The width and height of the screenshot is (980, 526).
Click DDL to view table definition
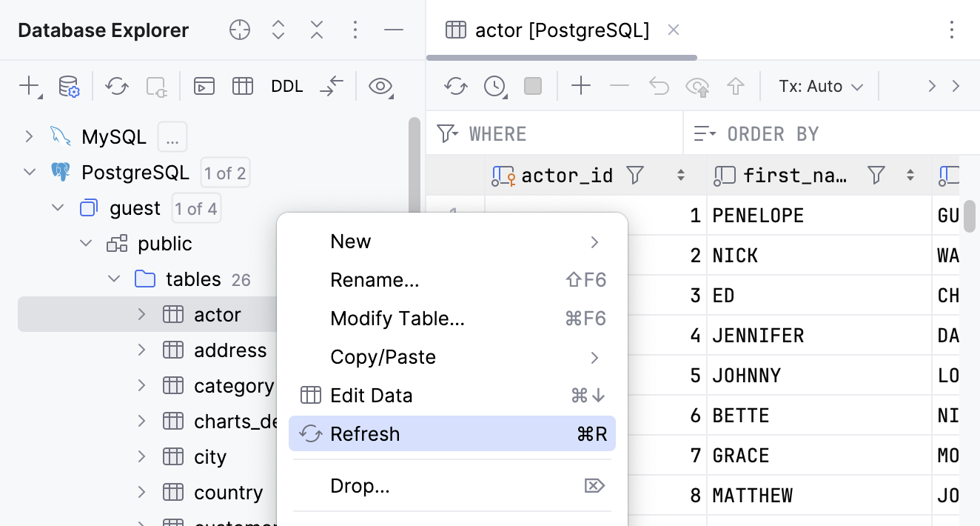(286, 86)
